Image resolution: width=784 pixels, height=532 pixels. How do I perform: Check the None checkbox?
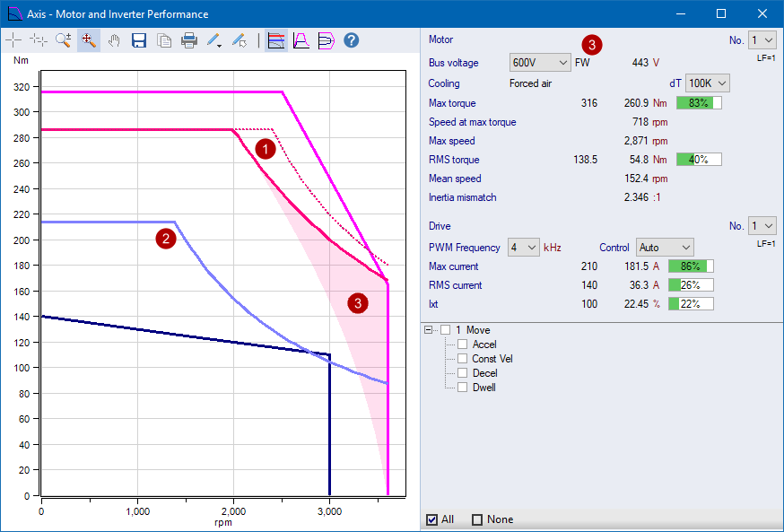click(x=477, y=520)
